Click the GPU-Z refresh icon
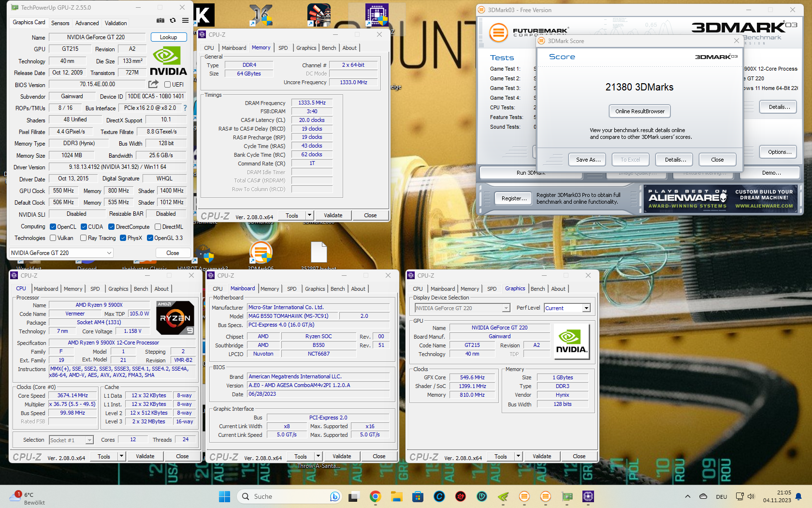 coord(173,20)
